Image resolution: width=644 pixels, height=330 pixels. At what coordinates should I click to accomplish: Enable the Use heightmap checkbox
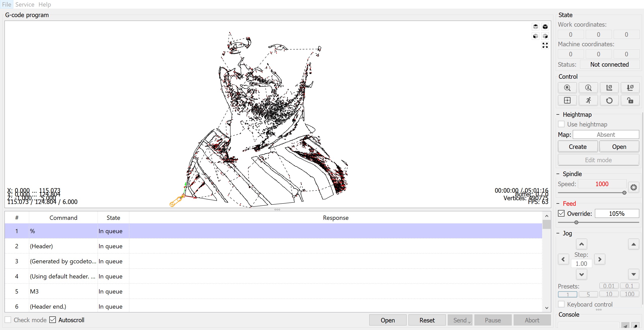pos(561,124)
